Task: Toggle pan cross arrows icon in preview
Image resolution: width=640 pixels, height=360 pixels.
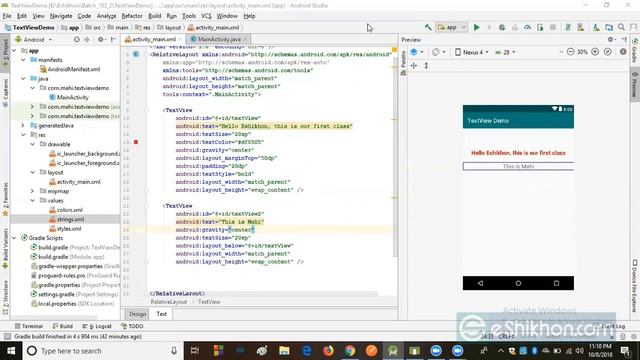Action: (x=414, y=65)
